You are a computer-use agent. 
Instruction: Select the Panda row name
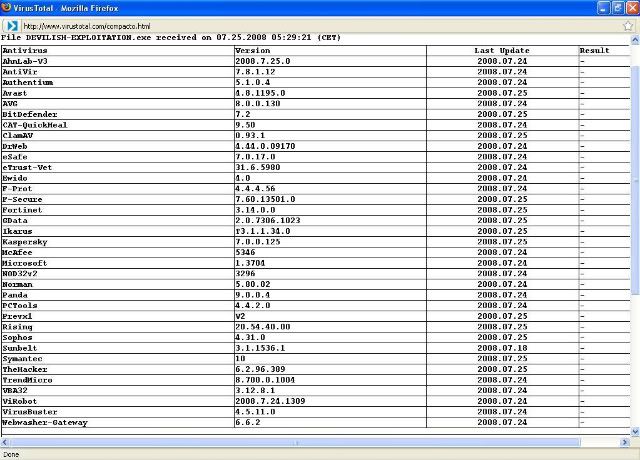pos(15,295)
